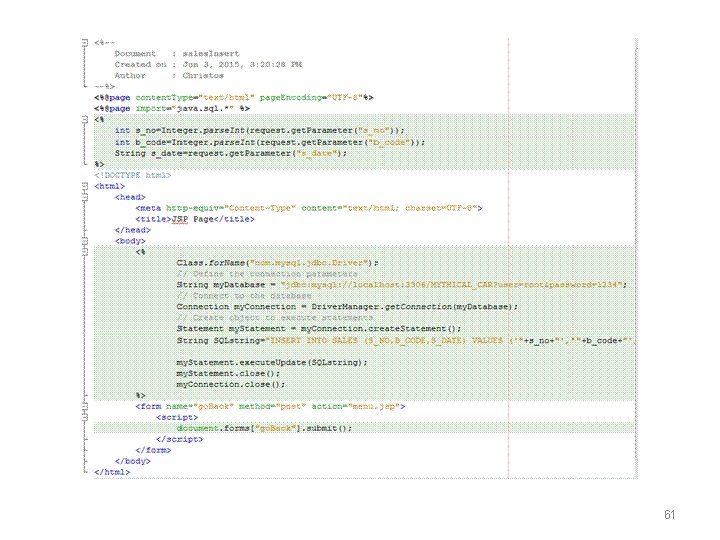
Task: Click the '<!DOCTYPE html>' line
Action: [x=133, y=175]
